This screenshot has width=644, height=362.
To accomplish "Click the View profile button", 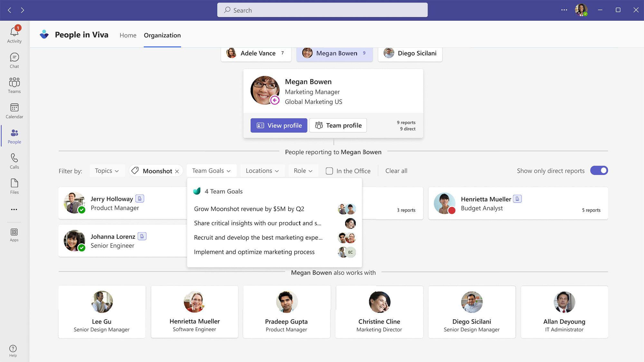I will coord(279,125).
